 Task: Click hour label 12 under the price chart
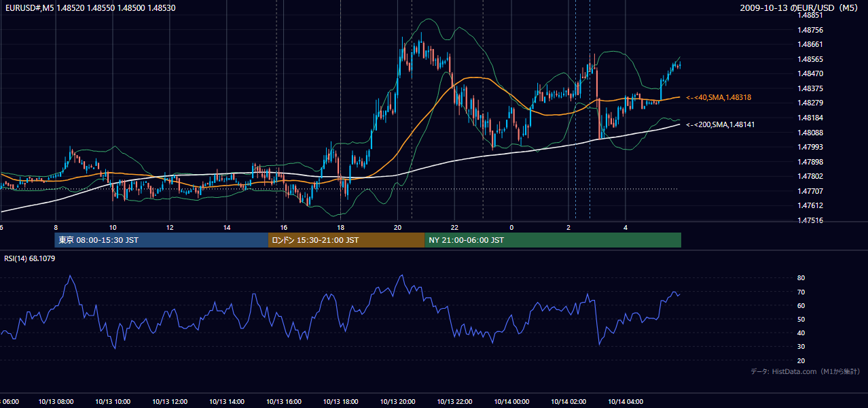170,228
